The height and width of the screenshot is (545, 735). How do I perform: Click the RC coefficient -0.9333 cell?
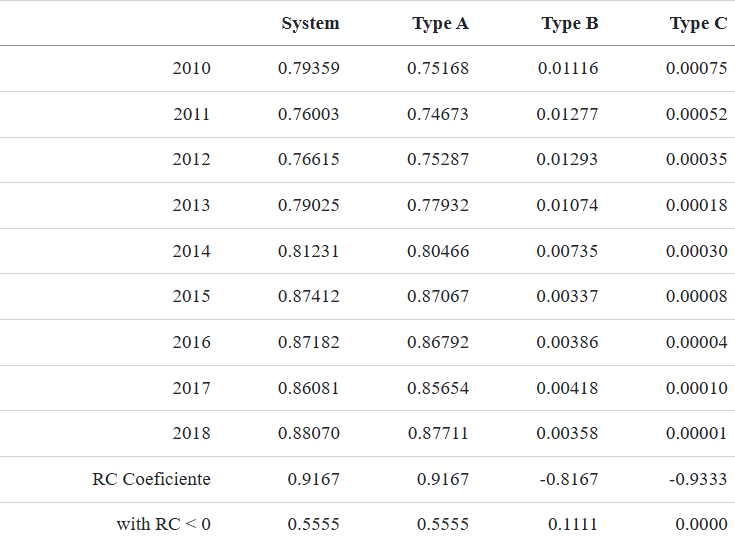pyautogui.click(x=698, y=479)
